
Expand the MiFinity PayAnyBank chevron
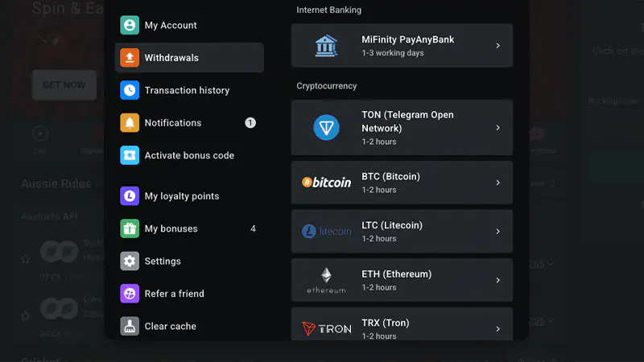coord(497,46)
